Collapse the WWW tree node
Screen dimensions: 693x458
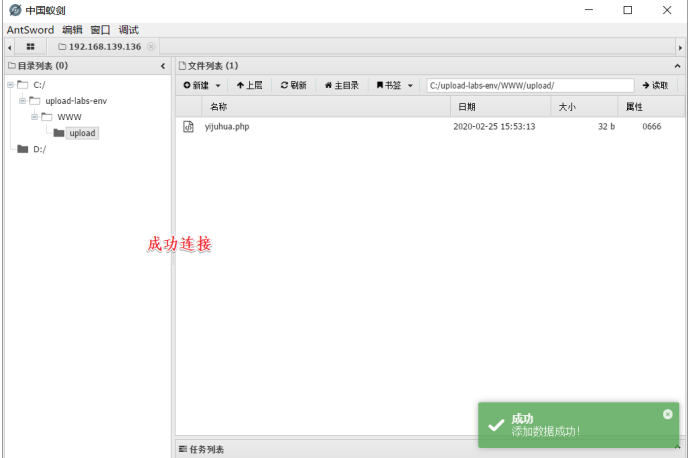pyautogui.click(x=34, y=117)
